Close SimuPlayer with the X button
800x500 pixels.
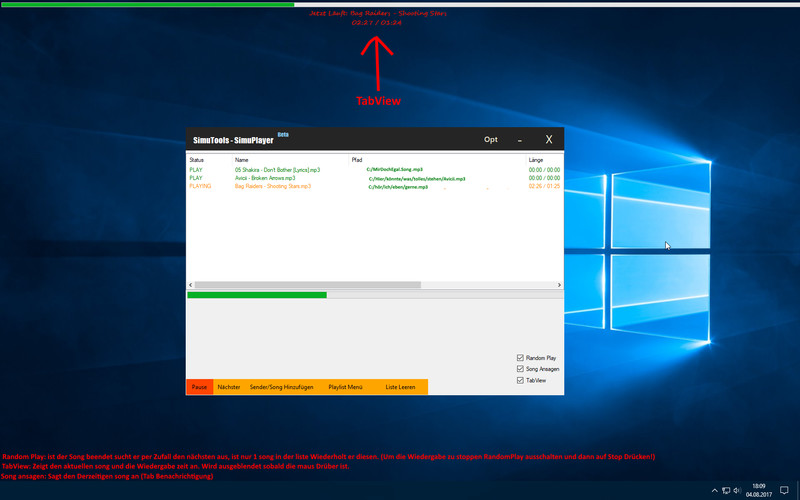[548, 140]
